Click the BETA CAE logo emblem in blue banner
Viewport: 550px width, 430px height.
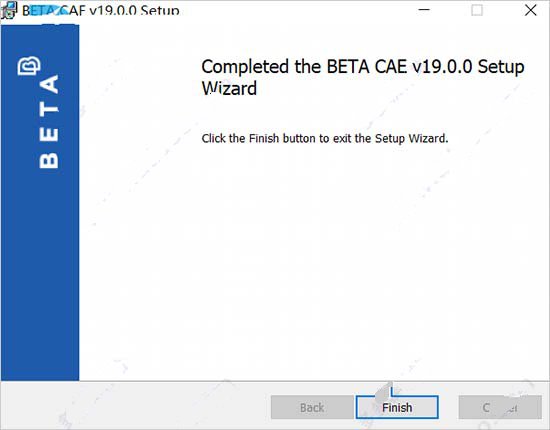tap(29, 66)
